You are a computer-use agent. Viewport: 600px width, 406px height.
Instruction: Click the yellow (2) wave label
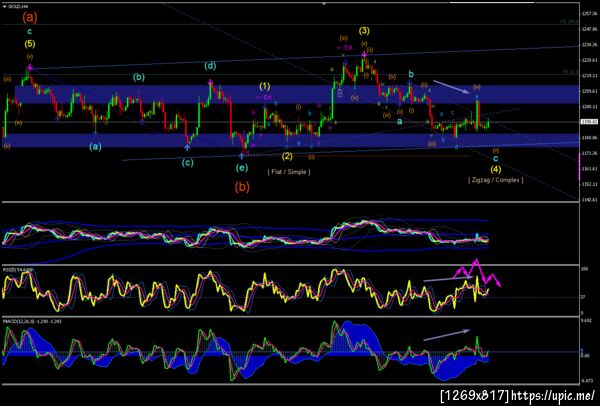pyautogui.click(x=287, y=156)
